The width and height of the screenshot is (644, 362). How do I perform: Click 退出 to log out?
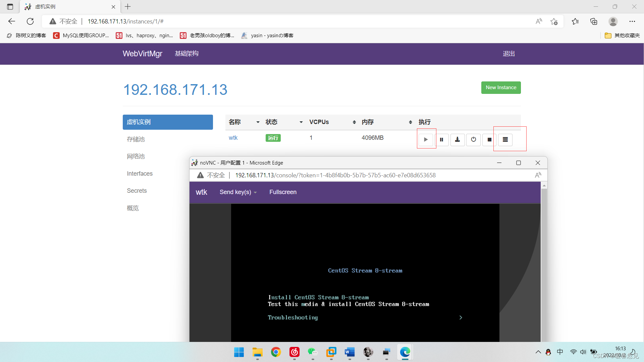509,54
